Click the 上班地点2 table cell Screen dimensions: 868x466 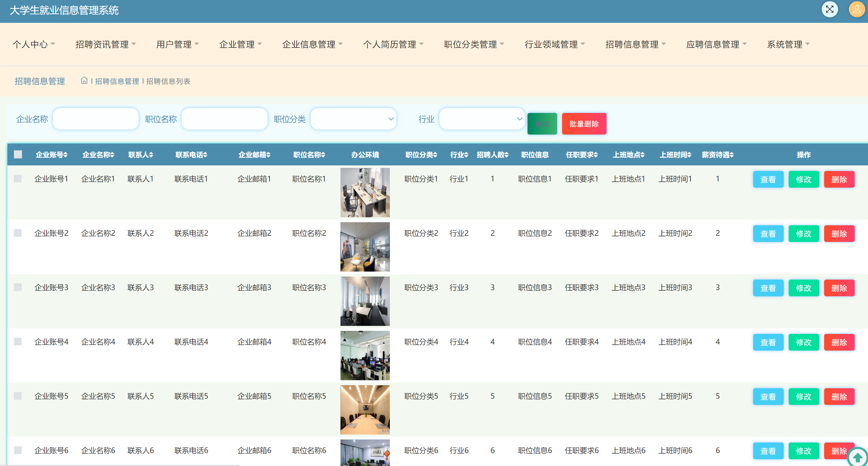pos(628,233)
